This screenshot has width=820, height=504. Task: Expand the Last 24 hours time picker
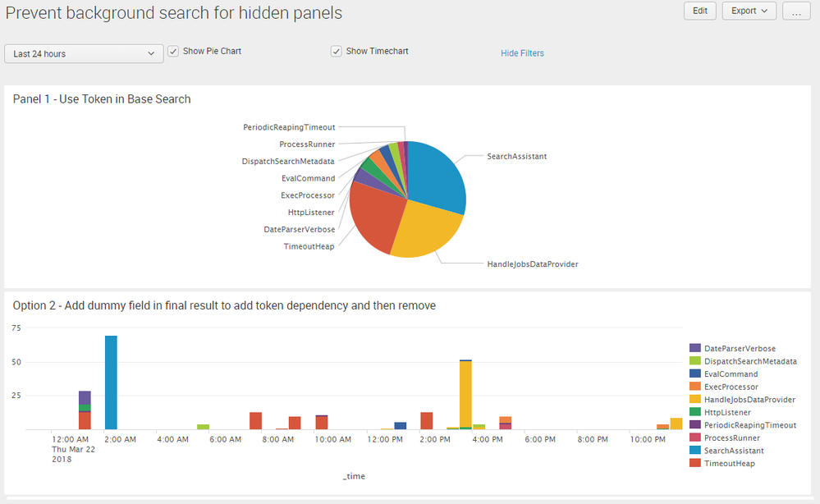(x=84, y=54)
